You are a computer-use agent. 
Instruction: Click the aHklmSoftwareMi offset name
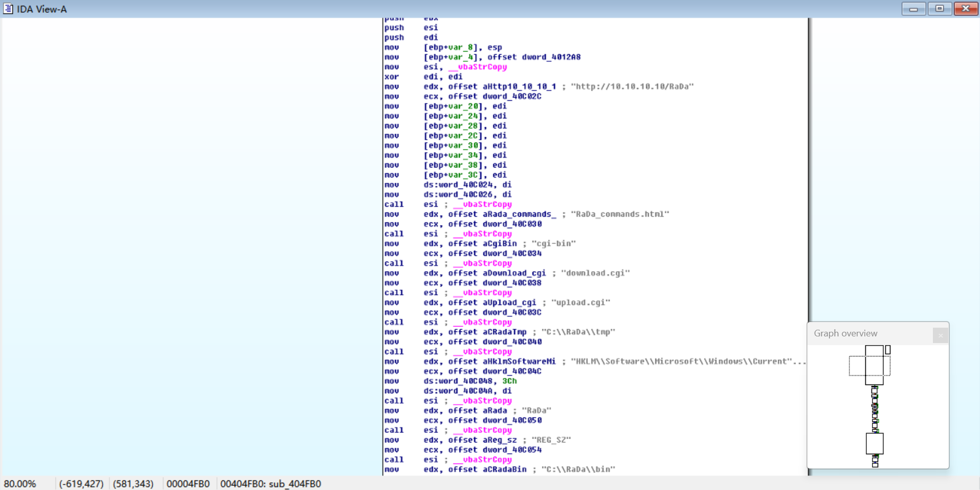click(519, 361)
